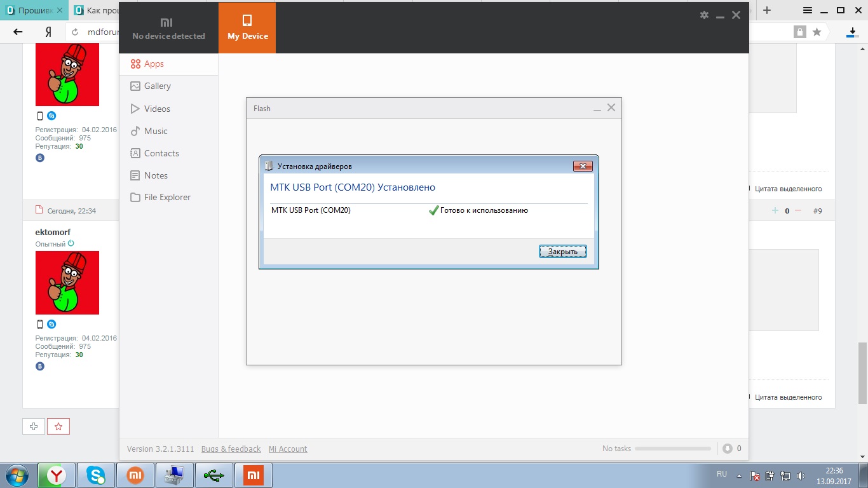
Task: Go back in the browser
Action: coord(18,32)
